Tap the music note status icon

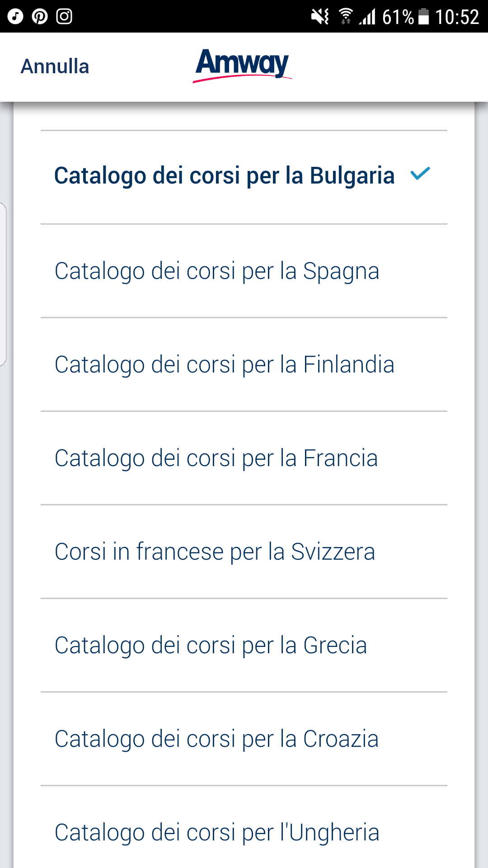(15, 17)
